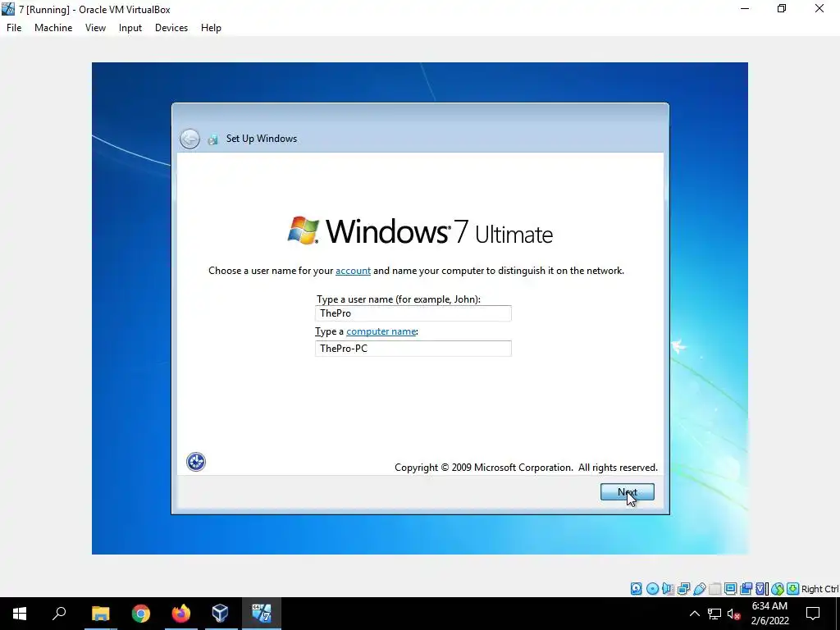
Task: Open the recording status icon
Action: coord(746,589)
